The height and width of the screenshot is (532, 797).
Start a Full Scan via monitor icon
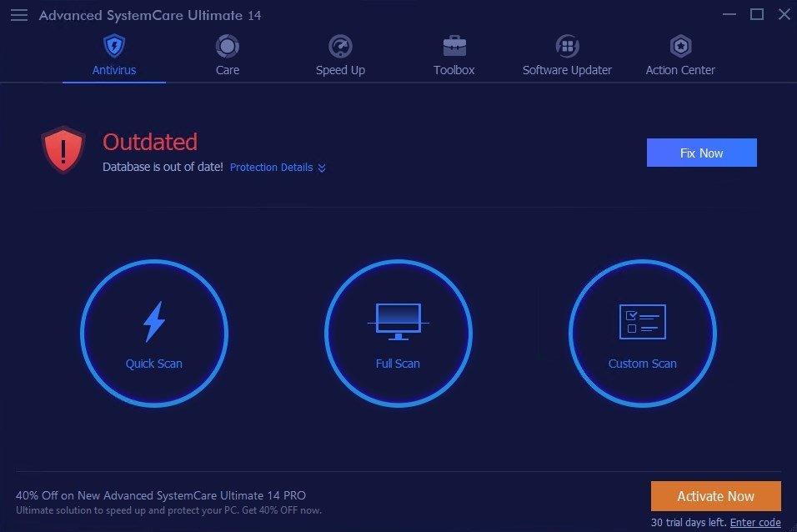click(398, 321)
